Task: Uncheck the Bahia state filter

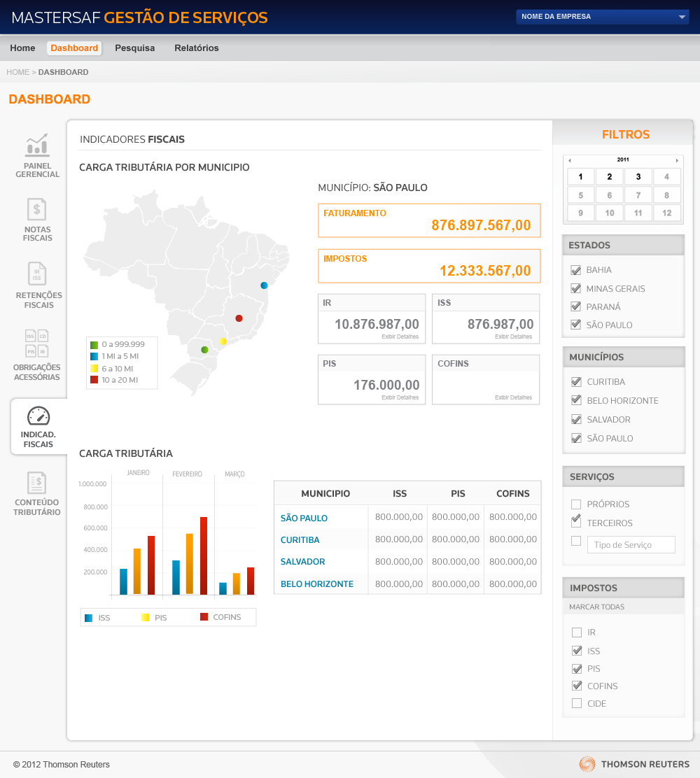Action: coord(576,270)
